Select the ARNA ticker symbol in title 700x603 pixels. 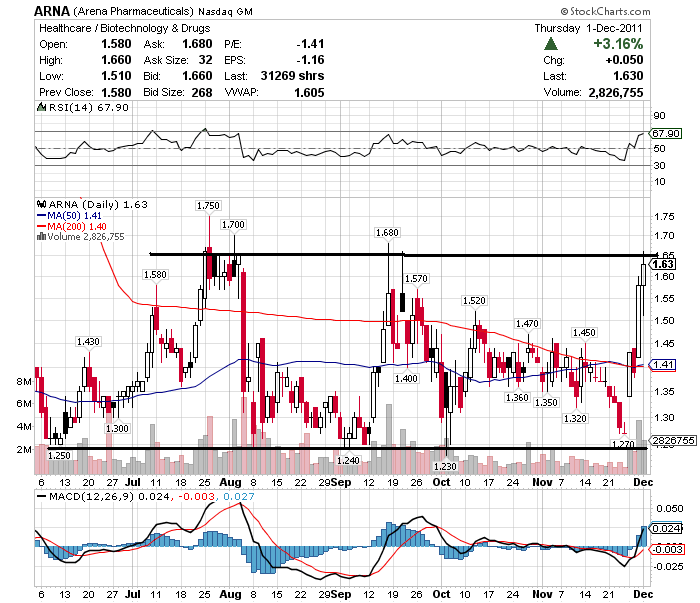52,11
